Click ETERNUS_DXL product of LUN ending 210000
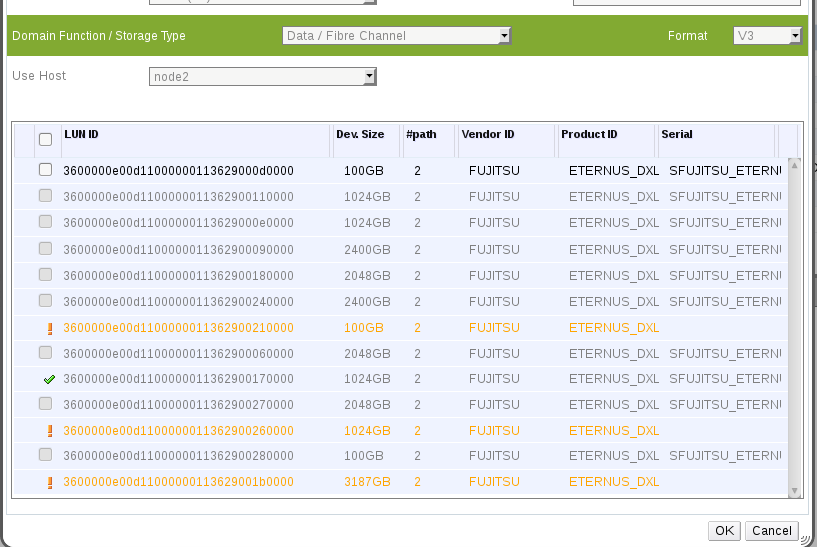 [614, 328]
